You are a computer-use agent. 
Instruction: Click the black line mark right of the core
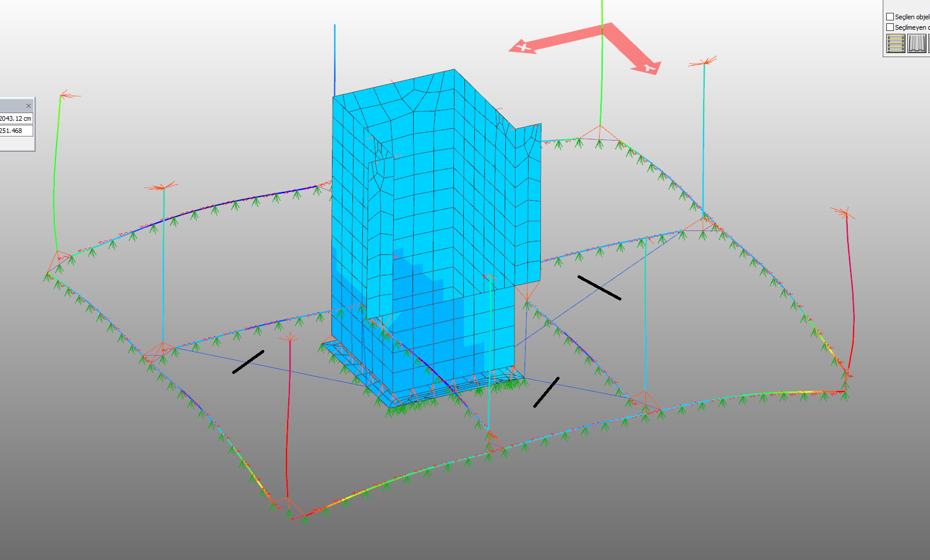click(x=599, y=288)
